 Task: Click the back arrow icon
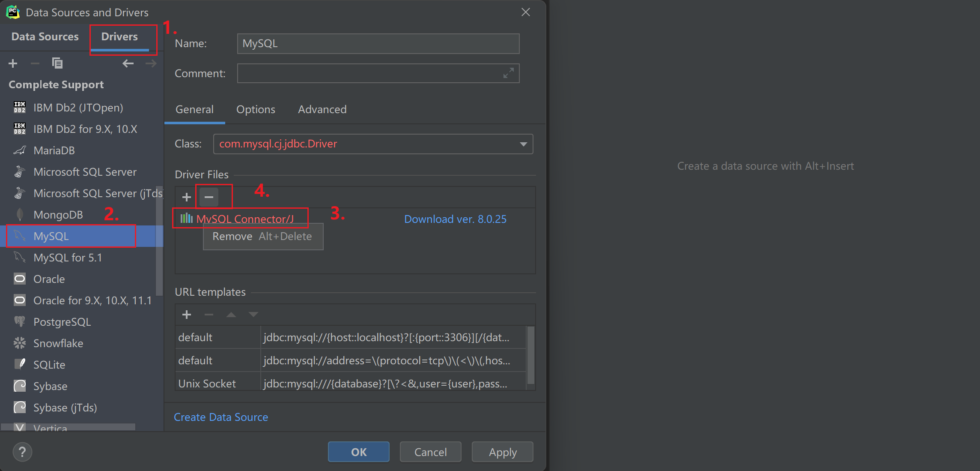[128, 63]
